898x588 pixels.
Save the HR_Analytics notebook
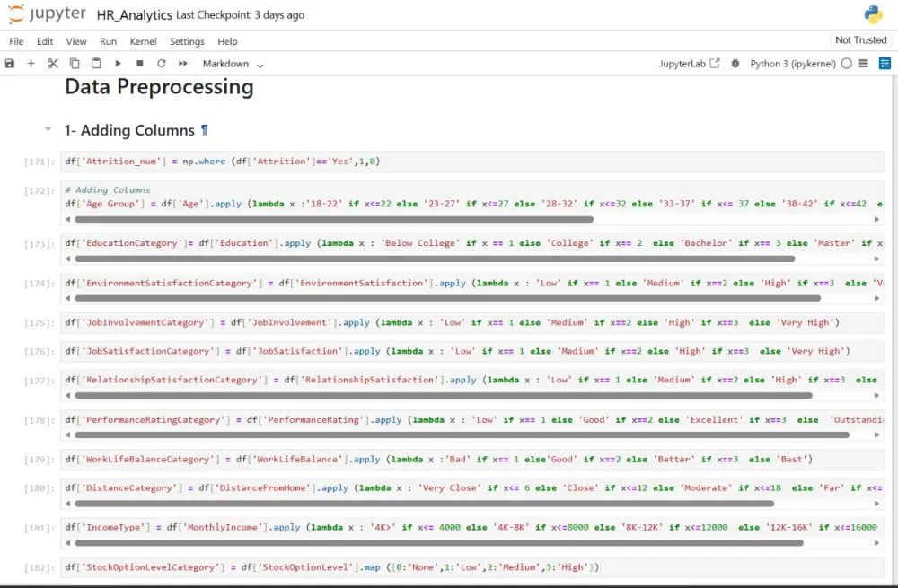click(x=10, y=63)
